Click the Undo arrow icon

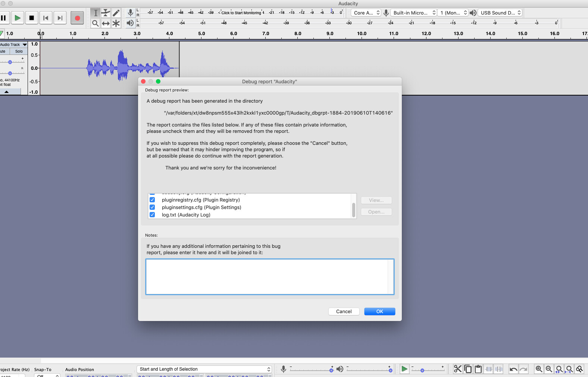513,369
